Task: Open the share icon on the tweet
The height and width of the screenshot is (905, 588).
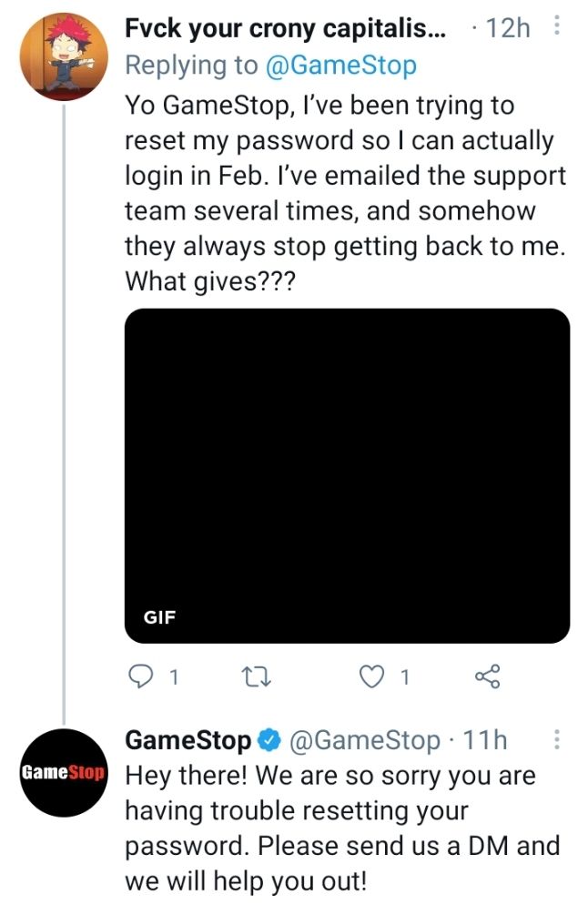Action: click(x=486, y=676)
